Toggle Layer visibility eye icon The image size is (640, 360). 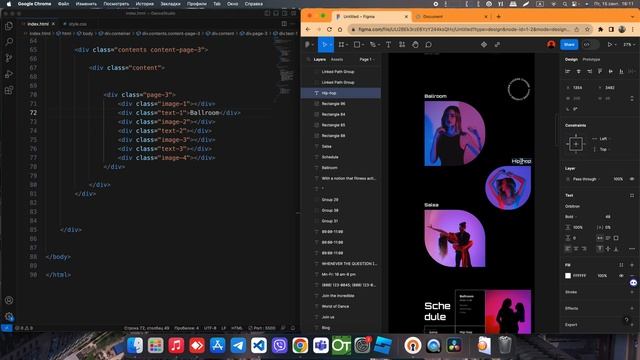(632, 179)
